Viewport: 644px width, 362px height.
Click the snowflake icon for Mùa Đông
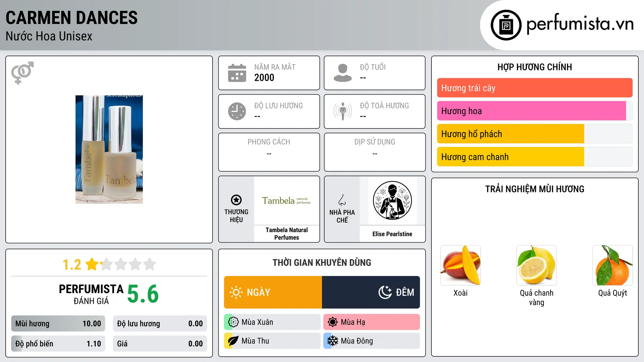click(333, 341)
